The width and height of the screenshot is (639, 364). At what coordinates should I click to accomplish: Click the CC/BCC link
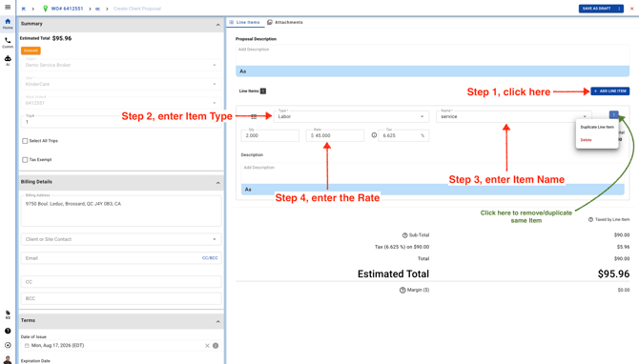(x=210, y=258)
